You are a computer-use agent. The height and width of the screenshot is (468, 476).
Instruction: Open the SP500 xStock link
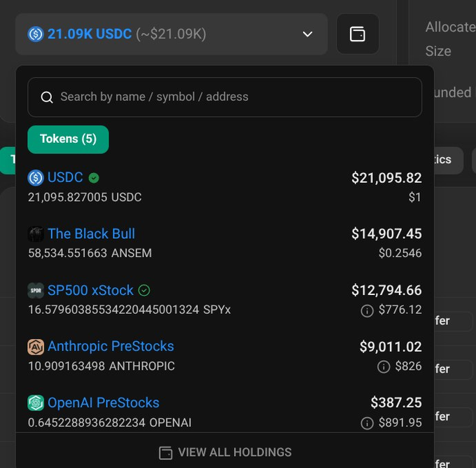click(x=90, y=290)
